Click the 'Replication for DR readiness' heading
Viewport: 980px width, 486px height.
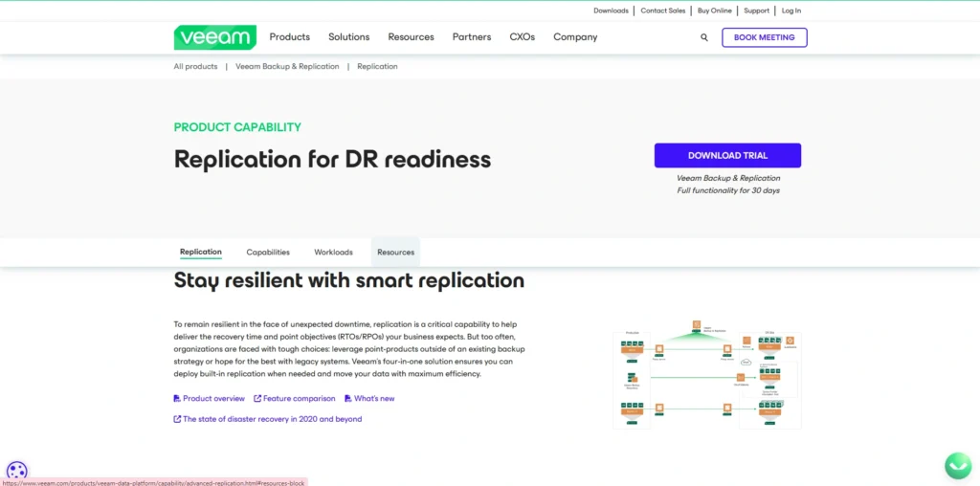[332, 160]
